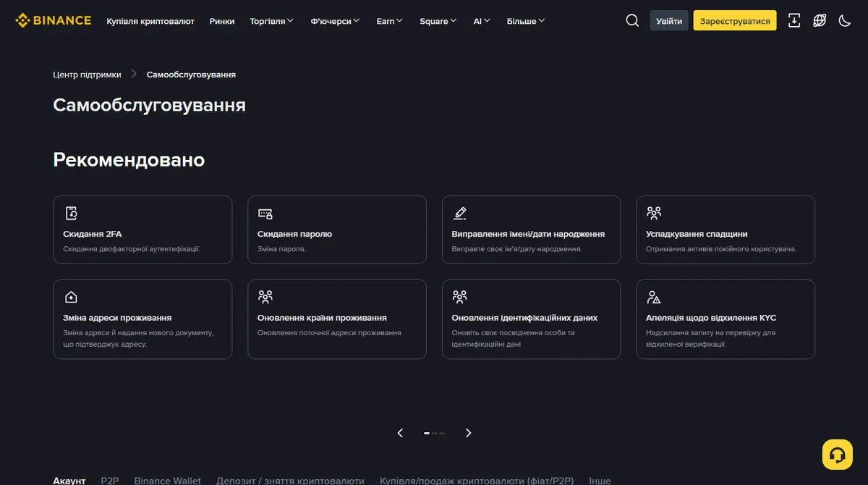Click the Рекомендовано heading

(129, 160)
